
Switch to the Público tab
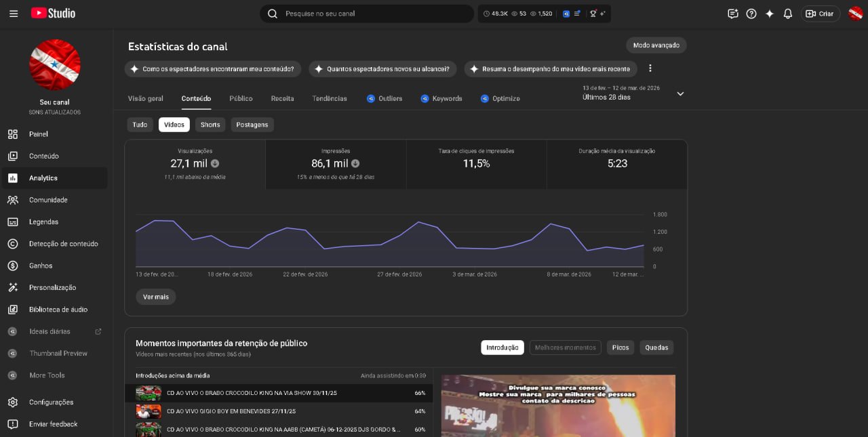pos(241,99)
